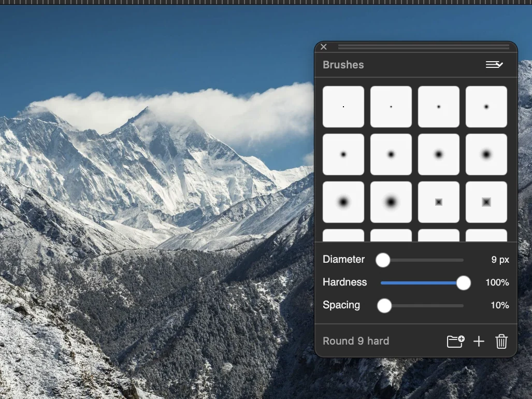Click the Hardness value 100%
The image size is (532, 399).
497,282
